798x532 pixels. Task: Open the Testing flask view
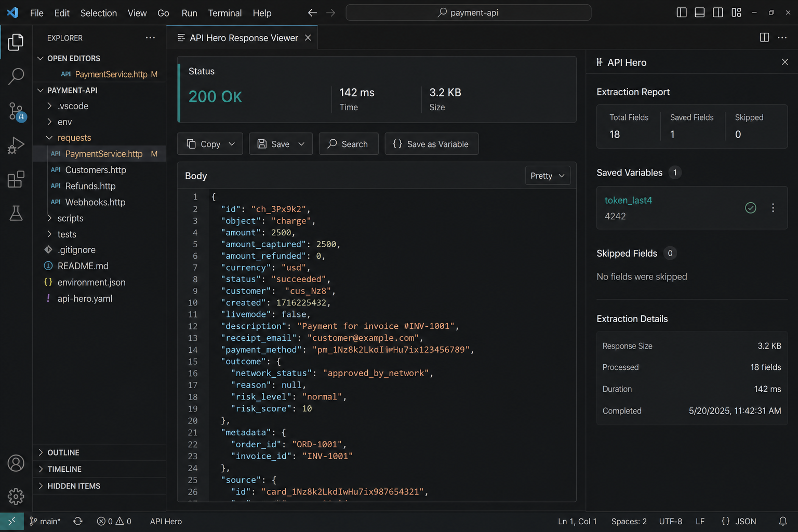[x=16, y=213]
